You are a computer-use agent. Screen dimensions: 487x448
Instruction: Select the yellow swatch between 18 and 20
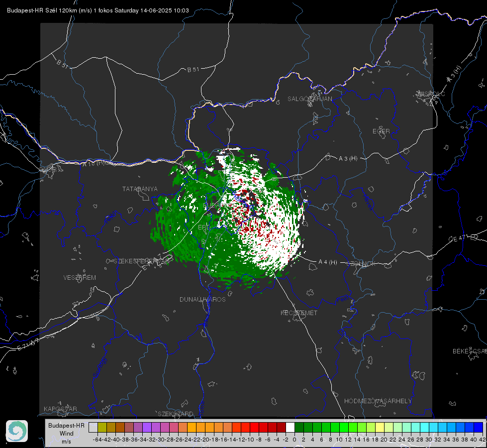tap(380, 427)
